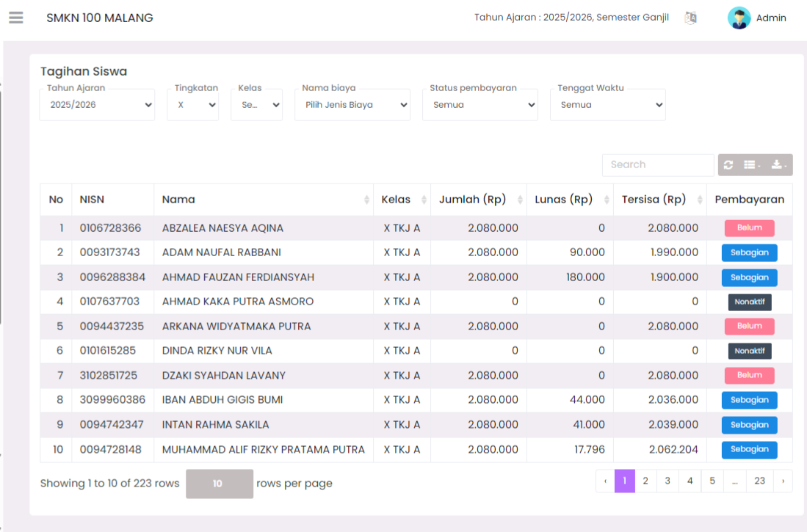Sort table by Nama column
The height and width of the screenshot is (532, 807).
tap(263, 200)
